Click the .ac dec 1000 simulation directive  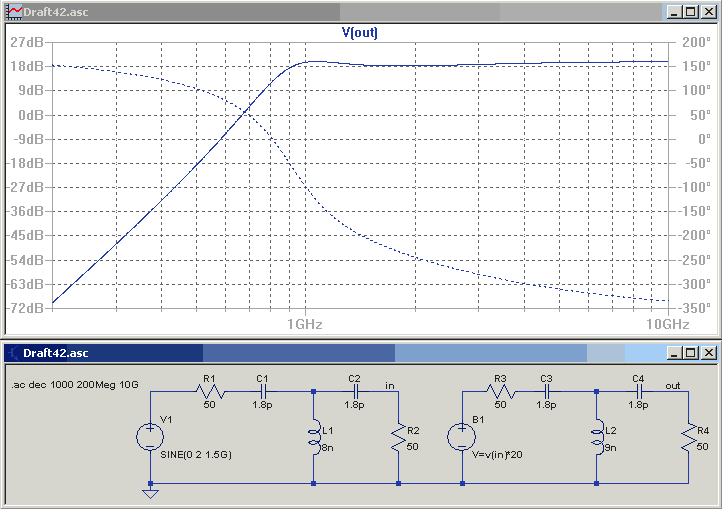pos(75,385)
